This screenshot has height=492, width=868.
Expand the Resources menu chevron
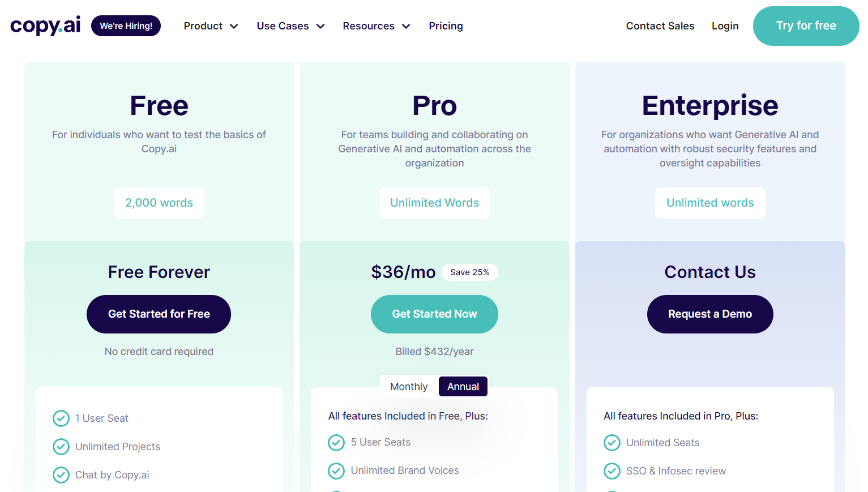406,26
